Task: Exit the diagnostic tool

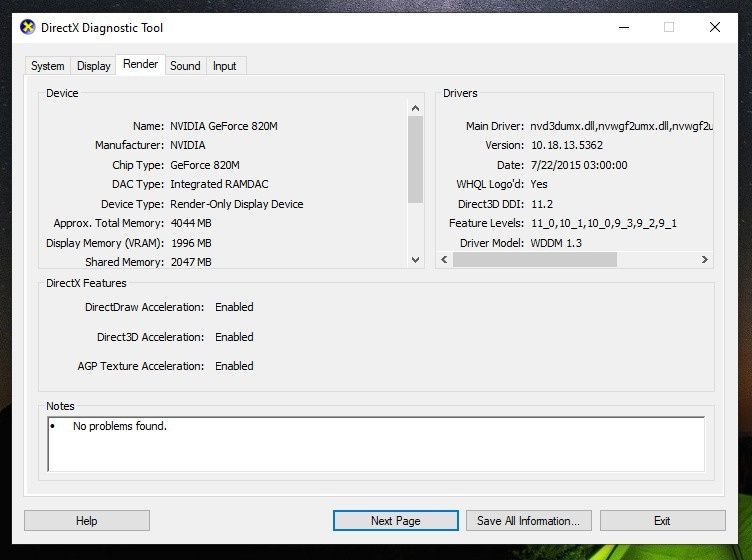Action: pos(662,521)
